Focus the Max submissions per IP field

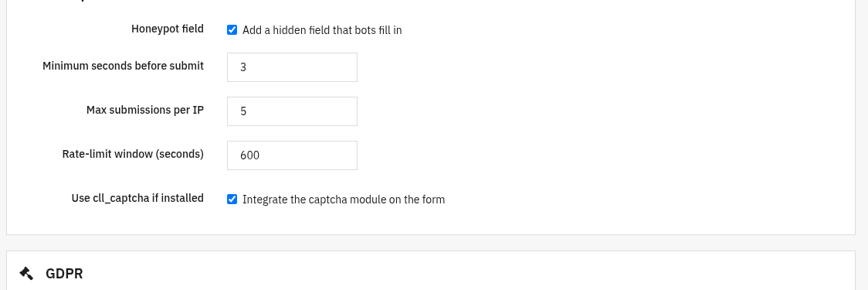[292, 111]
